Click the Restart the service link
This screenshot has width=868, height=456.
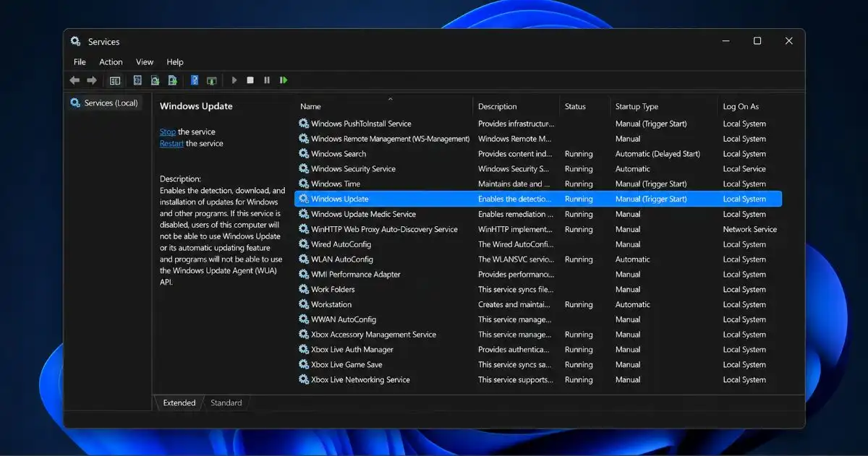(x=171, y=143)
